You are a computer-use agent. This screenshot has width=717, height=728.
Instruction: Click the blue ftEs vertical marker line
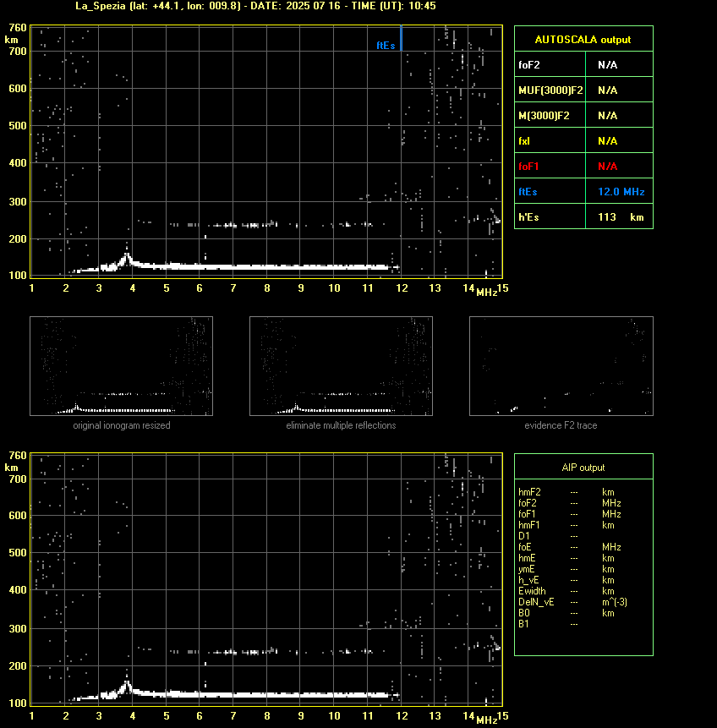(401, 37)
